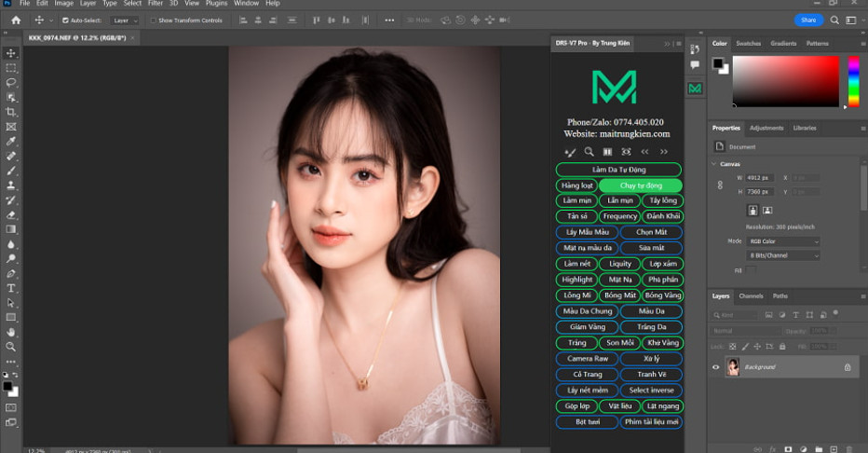
Task: Open the green M plugin panel icon
Action: point(695,89)
